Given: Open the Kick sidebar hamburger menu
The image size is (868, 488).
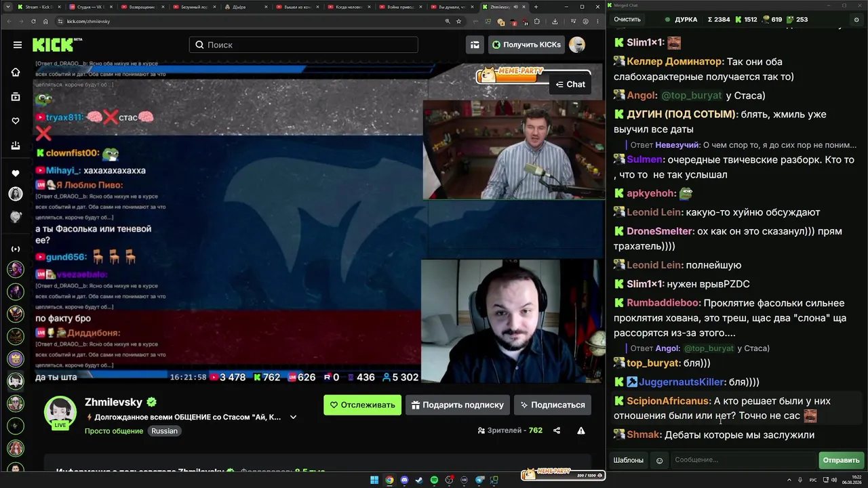Looking at the screenshot, I should [x=17, y=45].
